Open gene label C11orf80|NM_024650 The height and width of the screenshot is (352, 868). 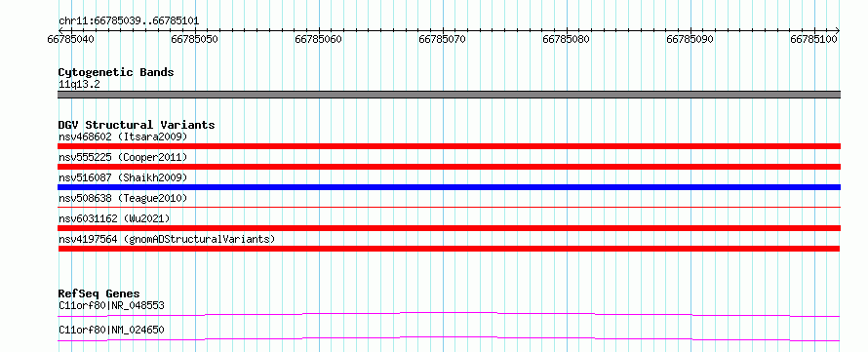click(111, 331)
